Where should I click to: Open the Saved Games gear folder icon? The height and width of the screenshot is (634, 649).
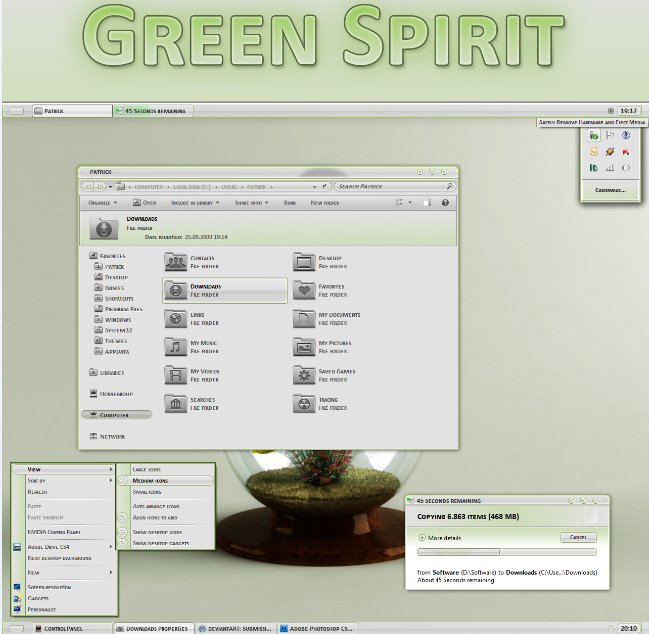(x=304, y=375)
